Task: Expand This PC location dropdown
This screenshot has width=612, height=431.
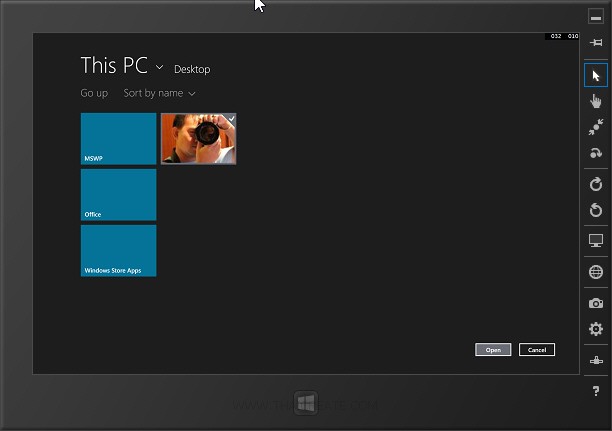Action: pyautogui.click(x=159, y=67)
